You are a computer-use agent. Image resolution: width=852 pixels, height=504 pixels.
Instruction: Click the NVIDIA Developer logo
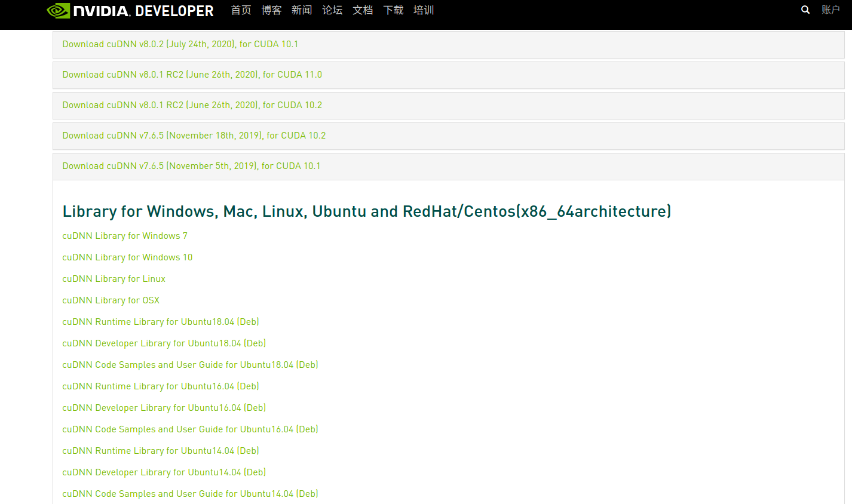pos(130,11)
